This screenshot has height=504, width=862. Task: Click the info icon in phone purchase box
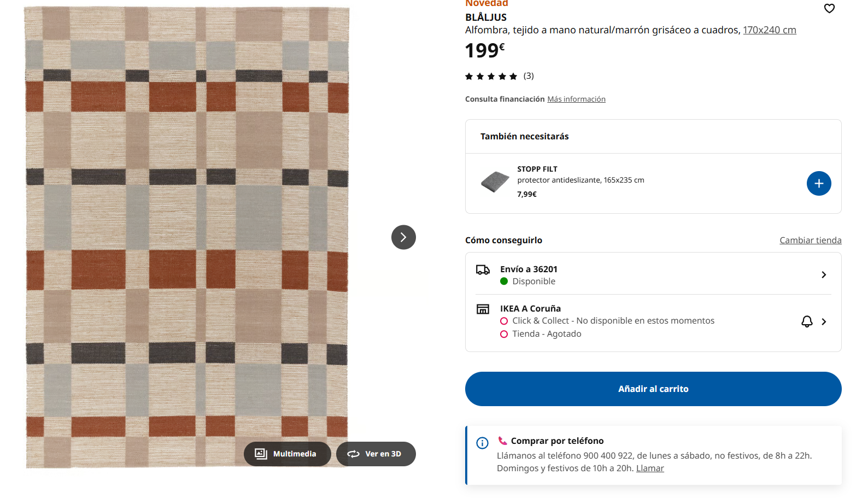pos(482,443)
